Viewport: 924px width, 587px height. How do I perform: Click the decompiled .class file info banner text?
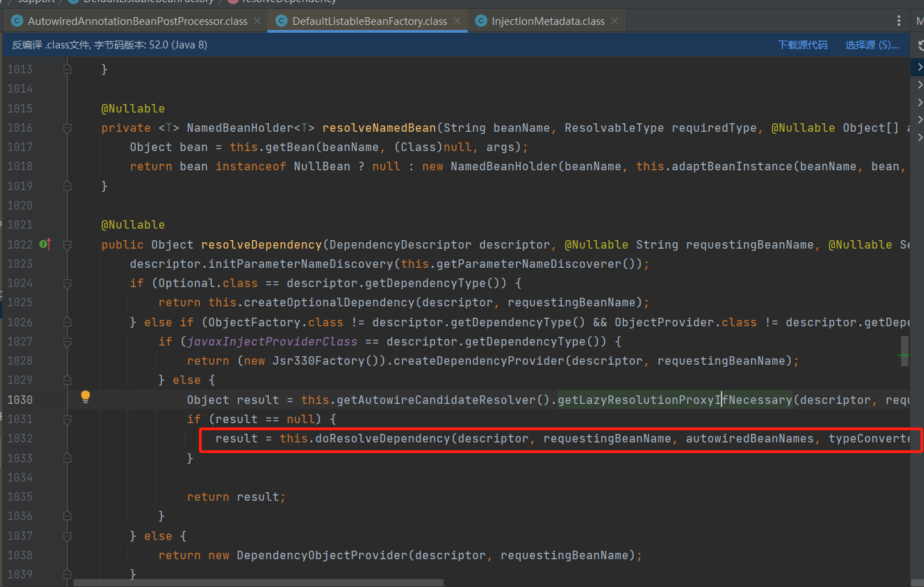(110, 45)
